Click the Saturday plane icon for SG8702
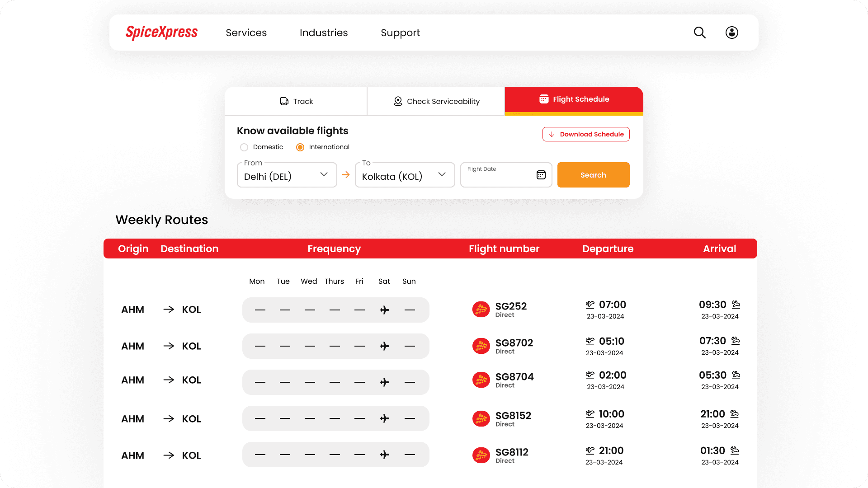This screenshot has height=488, width=868. coord(384,346)
